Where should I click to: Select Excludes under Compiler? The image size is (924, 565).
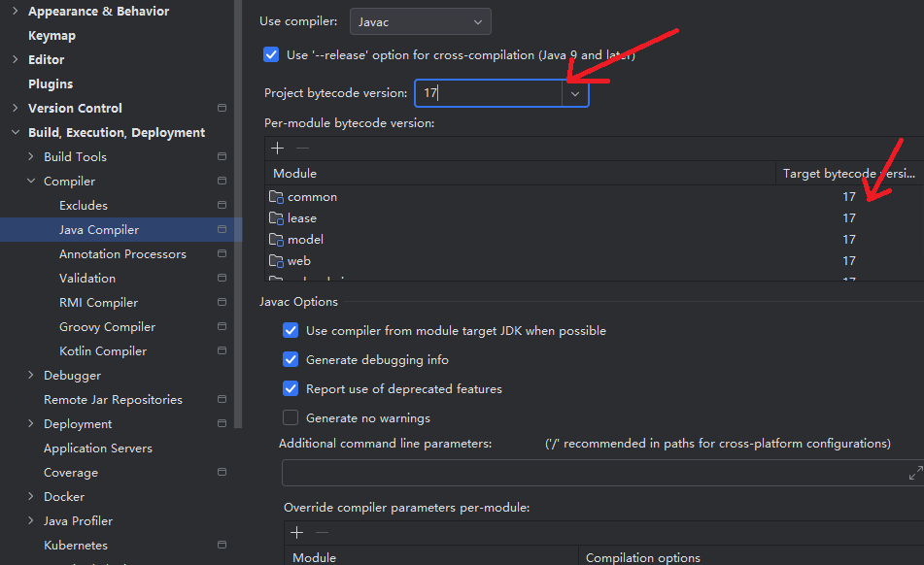point(84,206)
